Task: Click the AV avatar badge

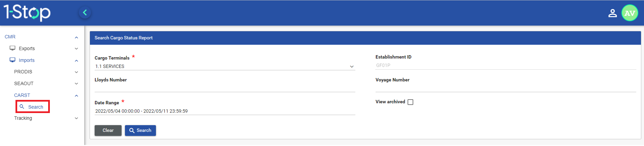Action: click(x=630, y=13)
